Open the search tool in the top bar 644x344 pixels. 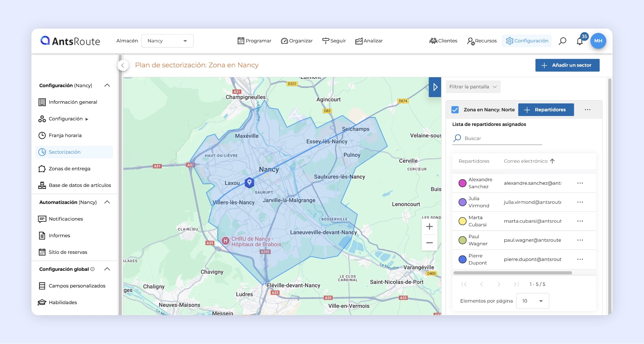tap(562, 41)
